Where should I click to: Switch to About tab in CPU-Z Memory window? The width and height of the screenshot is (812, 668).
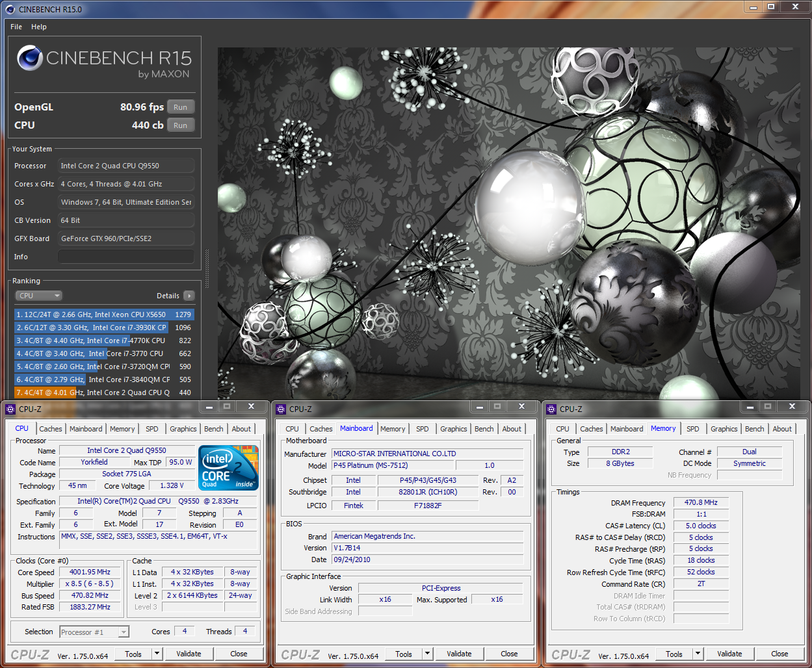782,429
